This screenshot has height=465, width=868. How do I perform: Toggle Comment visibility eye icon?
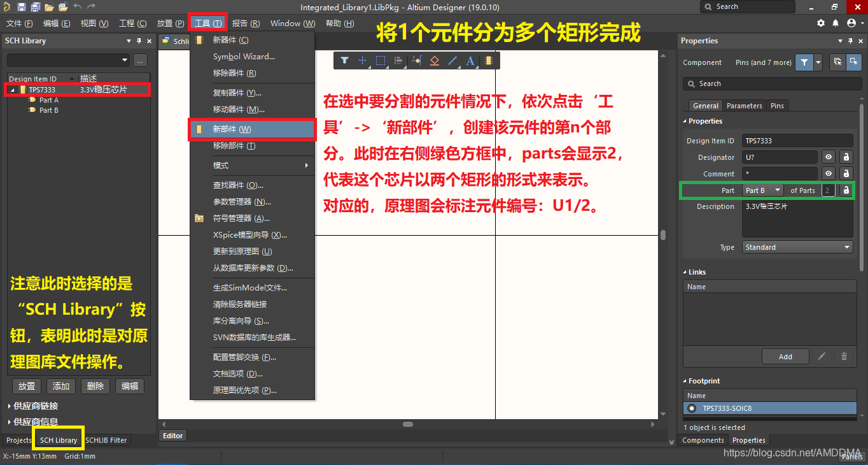coord(829,173)
